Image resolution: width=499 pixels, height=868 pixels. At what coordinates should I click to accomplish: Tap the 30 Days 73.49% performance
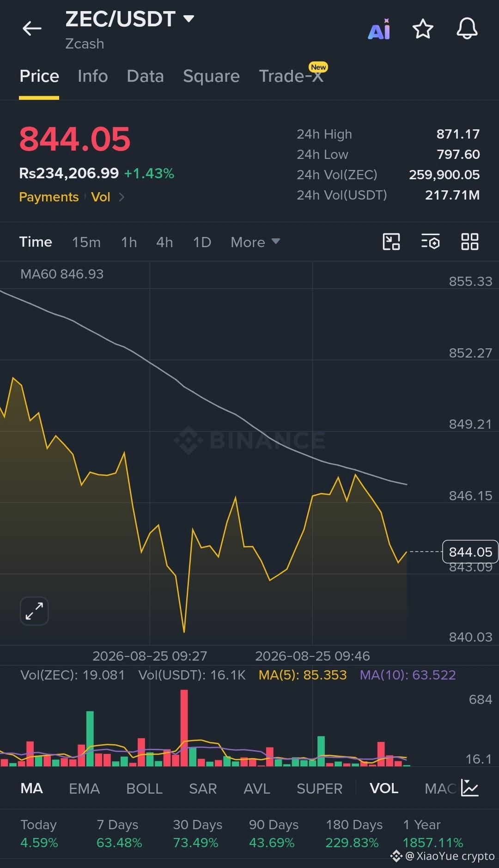[x=197, y=833]
